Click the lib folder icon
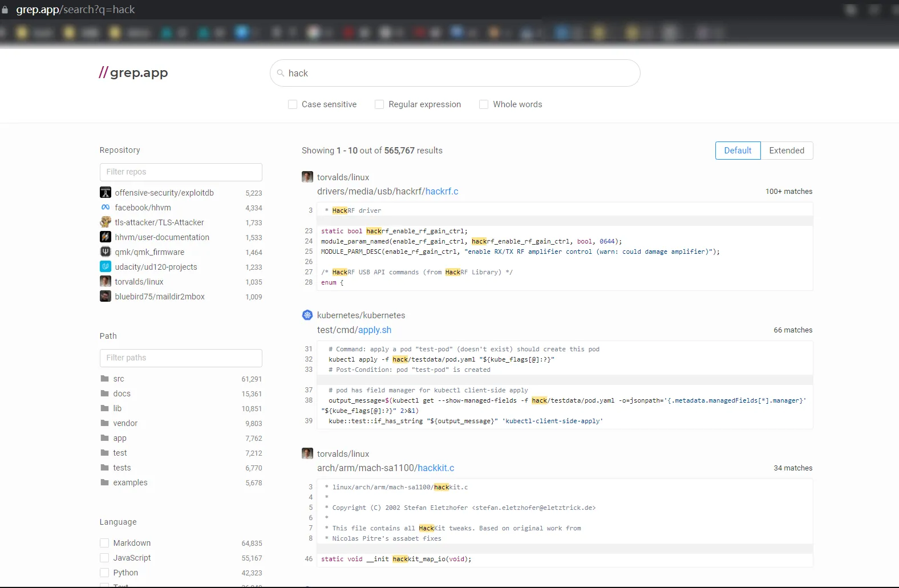 104,408
